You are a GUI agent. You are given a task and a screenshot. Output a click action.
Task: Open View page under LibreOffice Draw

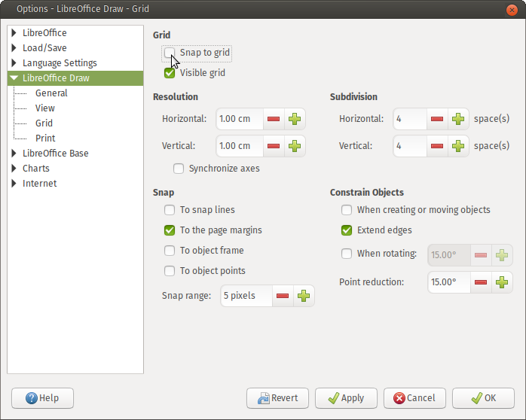pos(45,108)
